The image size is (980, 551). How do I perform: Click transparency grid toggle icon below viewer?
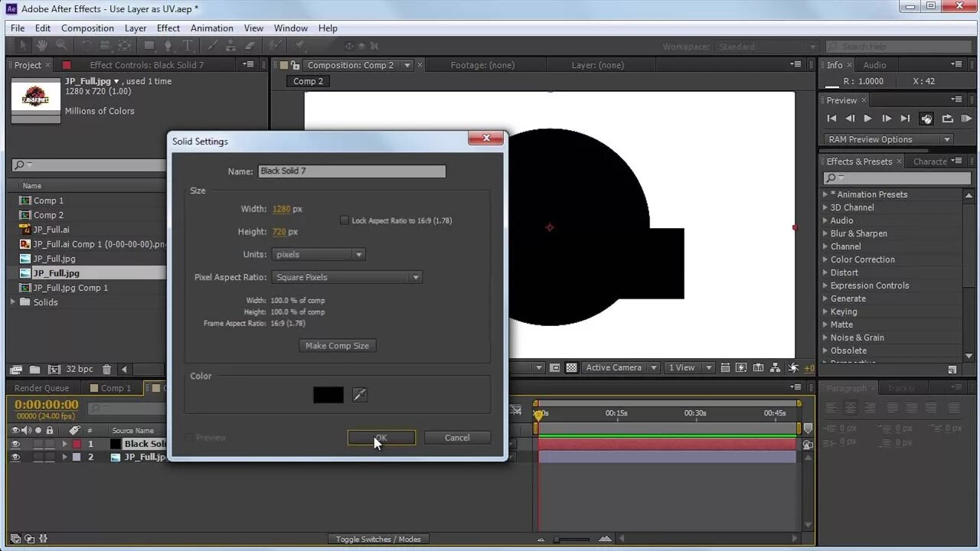[571, 367]
